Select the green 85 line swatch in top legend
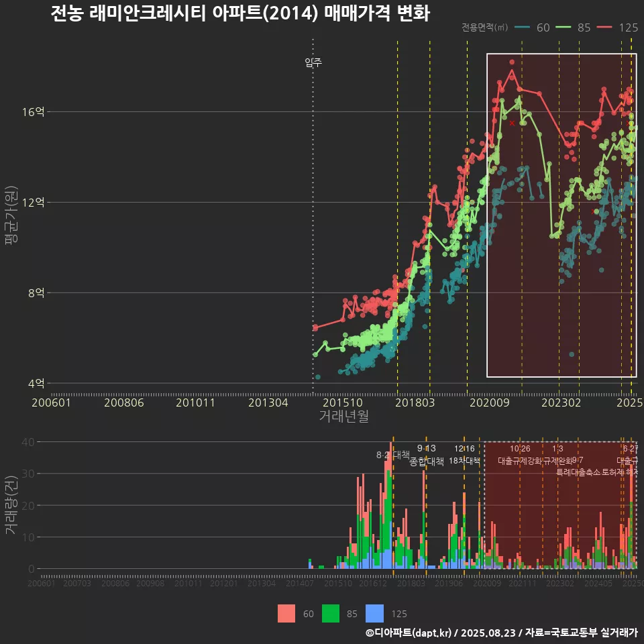Viewport: 644px width, 644px height. tap(563, 27)
